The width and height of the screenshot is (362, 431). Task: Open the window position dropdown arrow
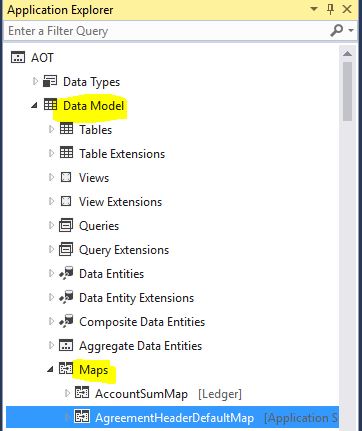[314, 9]
